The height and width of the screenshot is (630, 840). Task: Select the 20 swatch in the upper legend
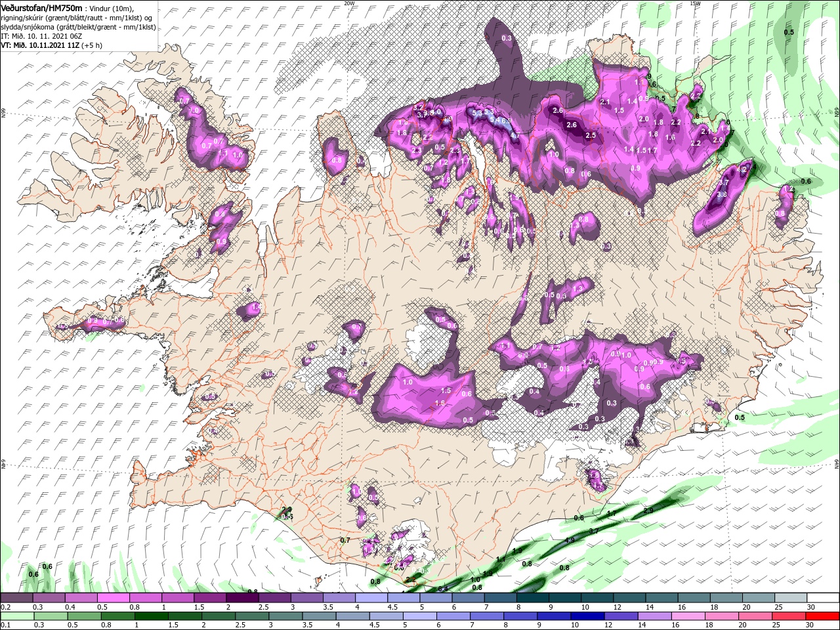758,598
